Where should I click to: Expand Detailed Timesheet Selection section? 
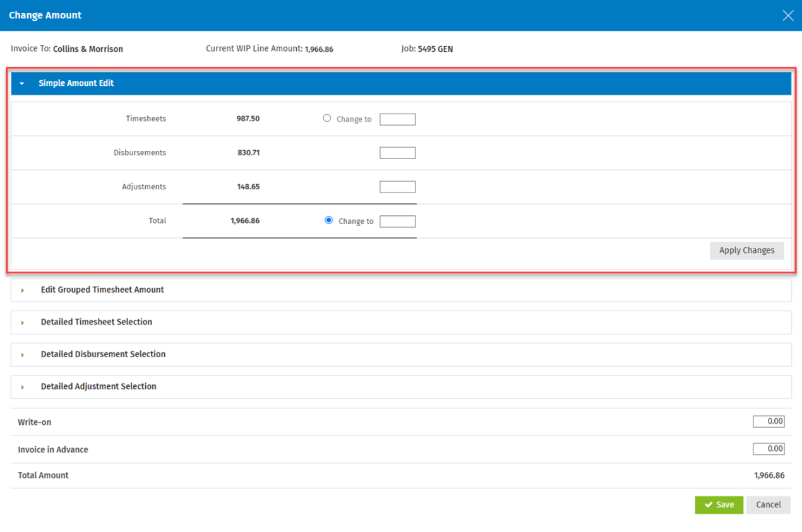[401, 322]
